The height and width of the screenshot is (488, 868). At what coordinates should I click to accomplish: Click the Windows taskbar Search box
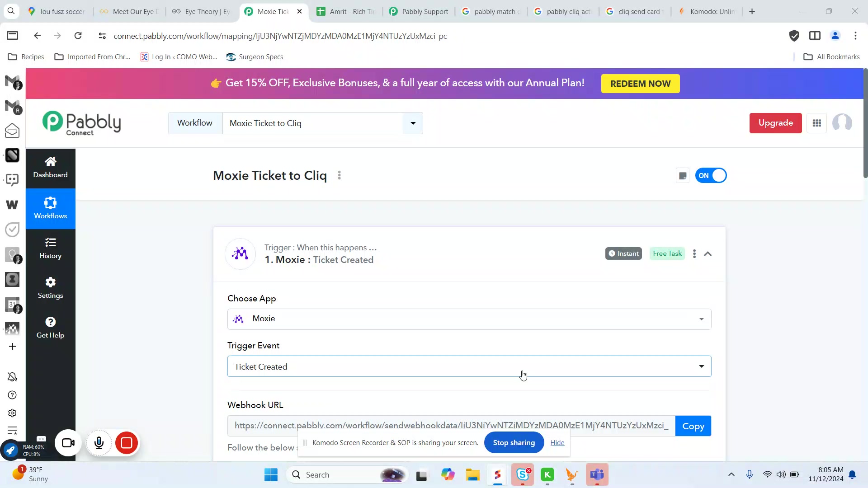[347, 474]
